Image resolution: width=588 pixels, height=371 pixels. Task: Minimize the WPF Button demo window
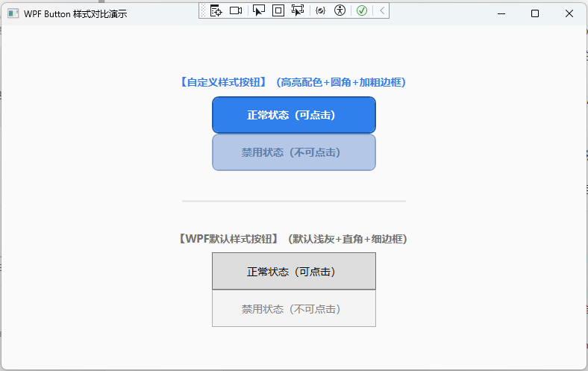point(501,14)
